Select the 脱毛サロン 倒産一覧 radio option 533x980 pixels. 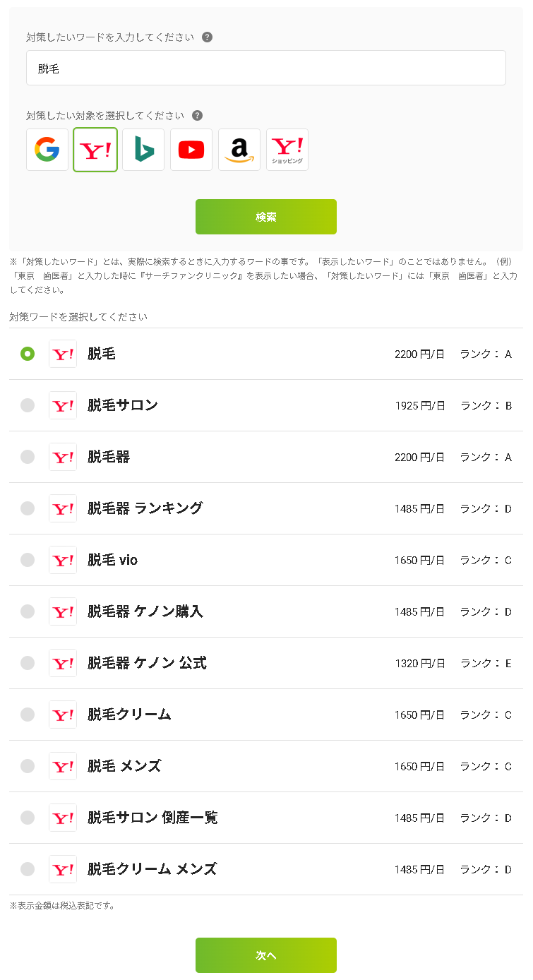point(28,818)
